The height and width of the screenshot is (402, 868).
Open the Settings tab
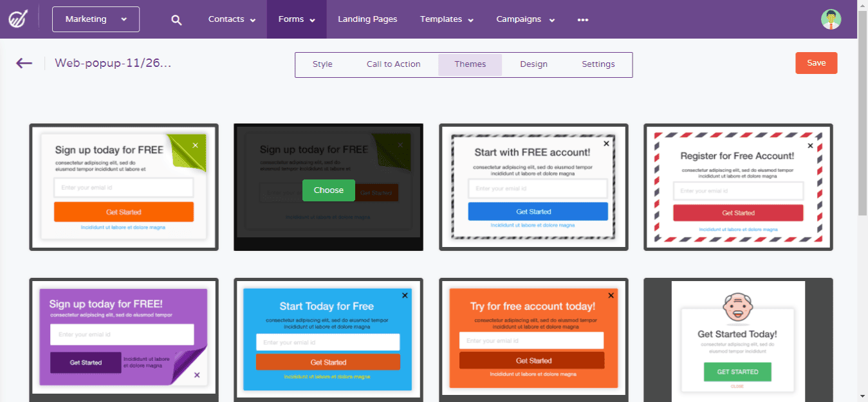pyautogui.click(x=598, y=64)
